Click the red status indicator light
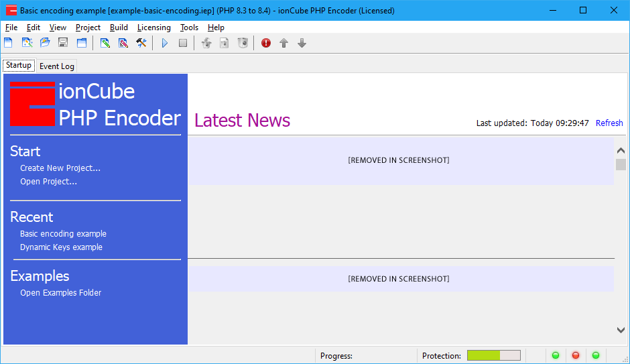630x364 pixels. click(x=575, y=355)
